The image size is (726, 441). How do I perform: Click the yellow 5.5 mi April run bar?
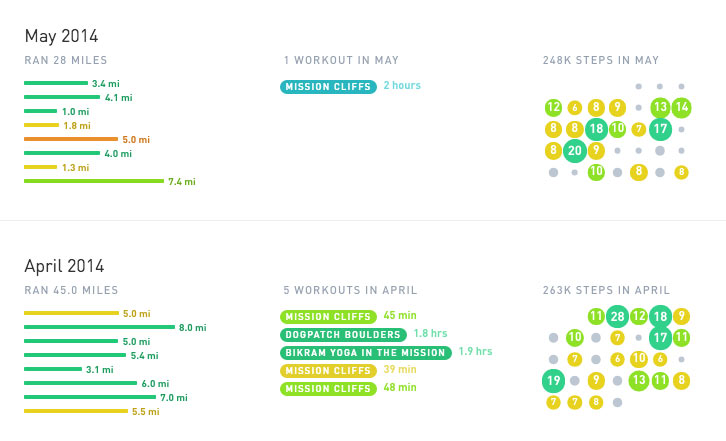tap(76, 411)
